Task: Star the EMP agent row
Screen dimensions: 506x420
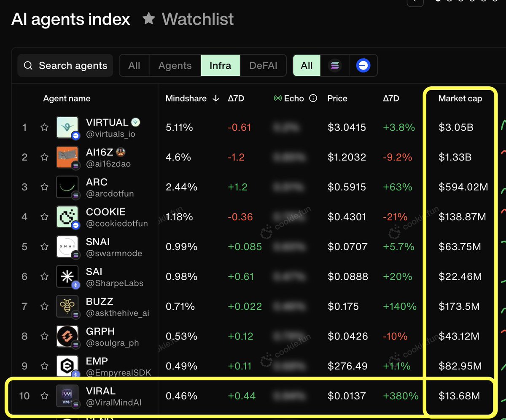Action: (44, 366)
